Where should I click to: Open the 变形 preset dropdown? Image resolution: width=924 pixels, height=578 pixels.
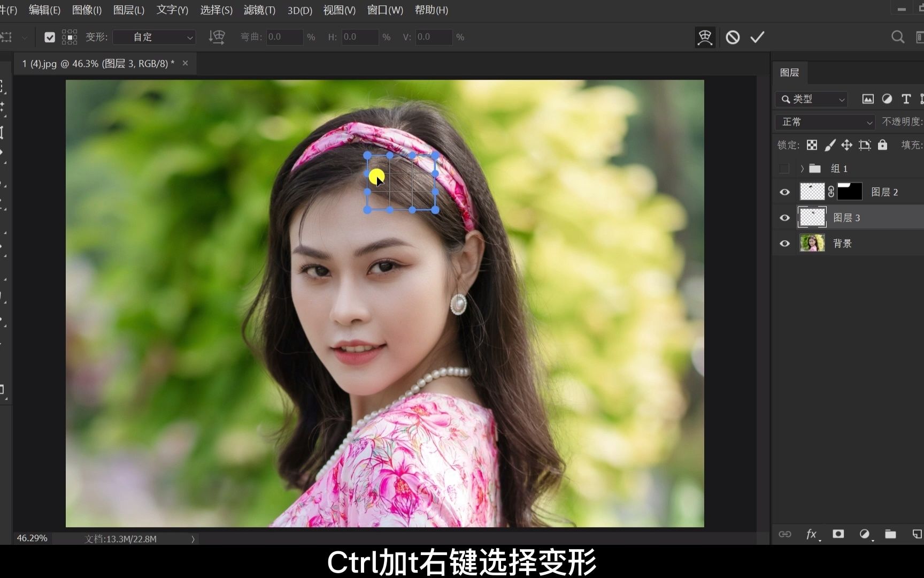point(154,37)
